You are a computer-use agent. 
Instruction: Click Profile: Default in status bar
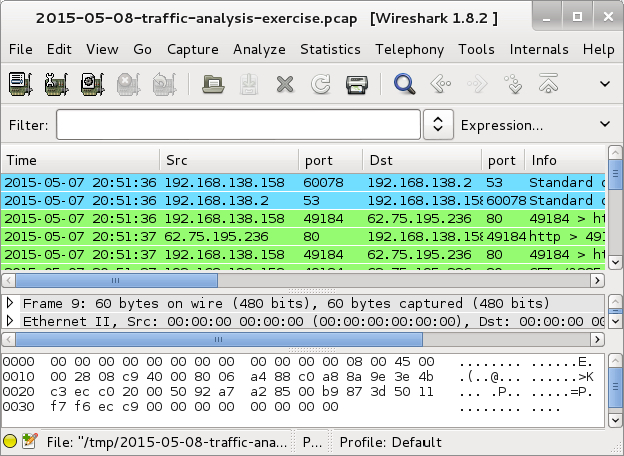coord(391,442)
